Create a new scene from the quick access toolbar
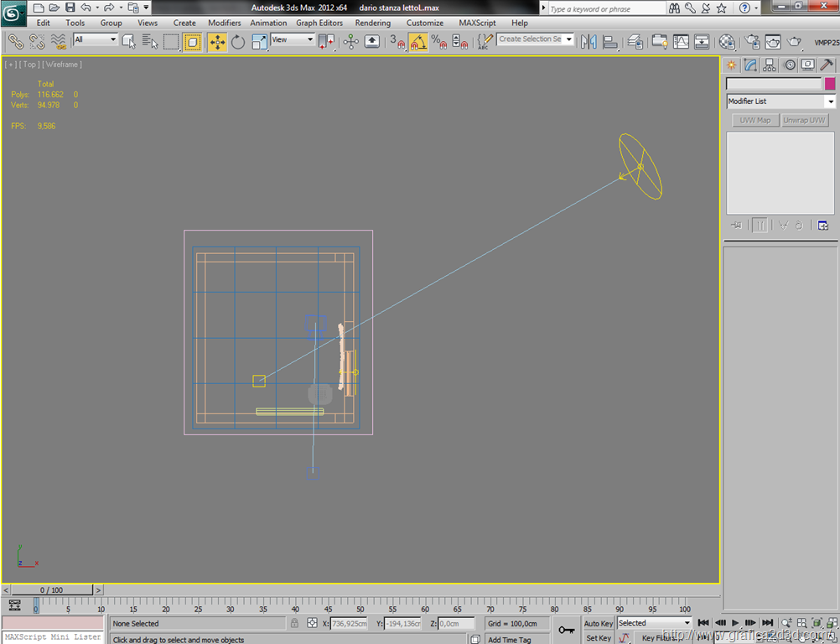 [38, 8]
